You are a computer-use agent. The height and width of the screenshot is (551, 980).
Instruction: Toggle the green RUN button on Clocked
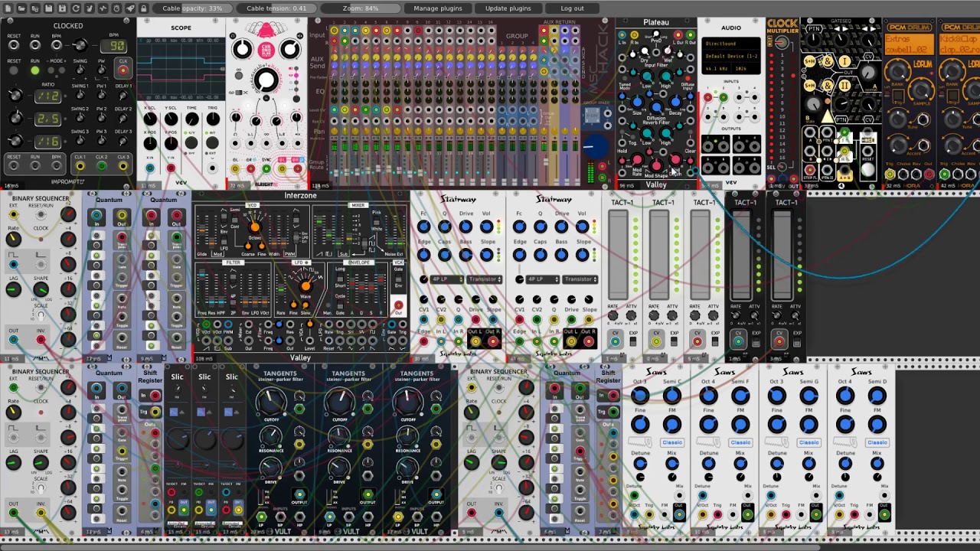coord(35,70)
